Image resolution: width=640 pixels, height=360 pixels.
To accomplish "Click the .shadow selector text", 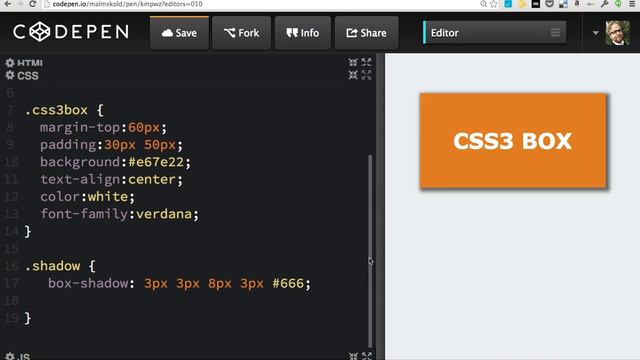I will click(52, 266).
